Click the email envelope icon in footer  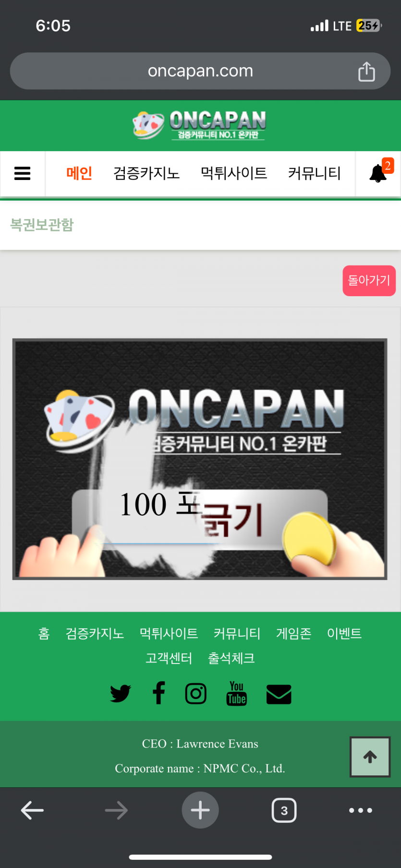tap(279, 694)
